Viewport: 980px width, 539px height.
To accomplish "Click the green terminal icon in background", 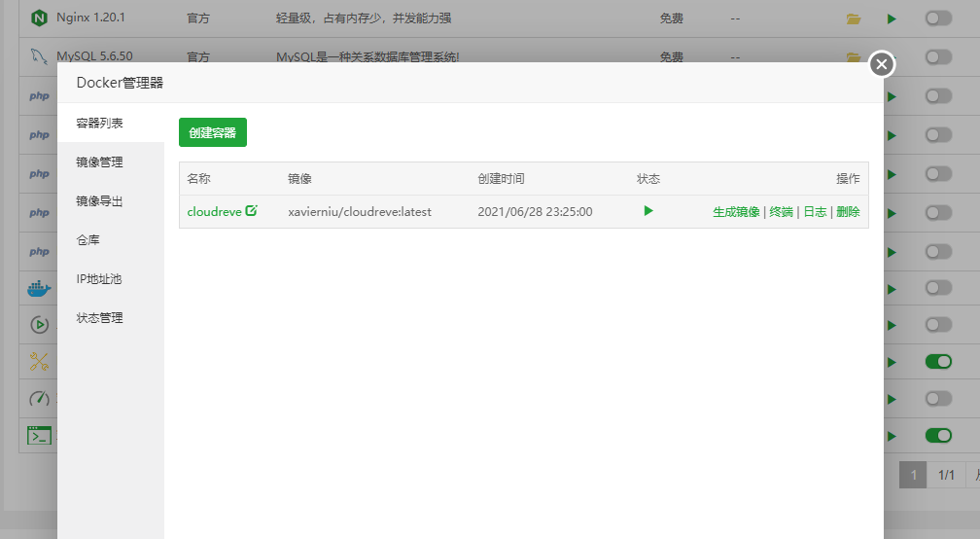I will tap(39, 435).
